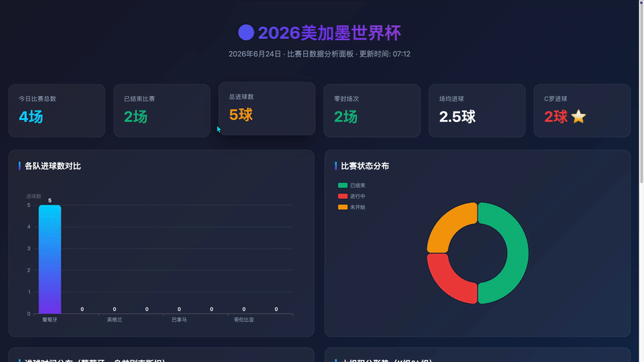Click the 葡萄牙 axis label
This screenshot has width=644, height=362.
coord(50,320)
